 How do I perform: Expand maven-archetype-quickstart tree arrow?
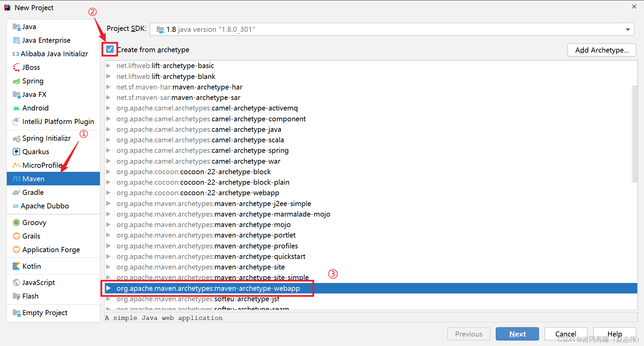pos(108,257)
